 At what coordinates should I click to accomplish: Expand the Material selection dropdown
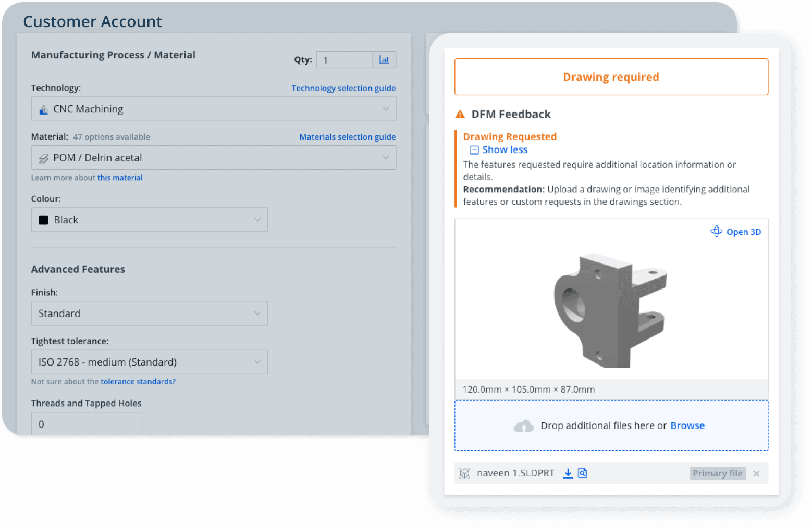[x=385, y=157]
